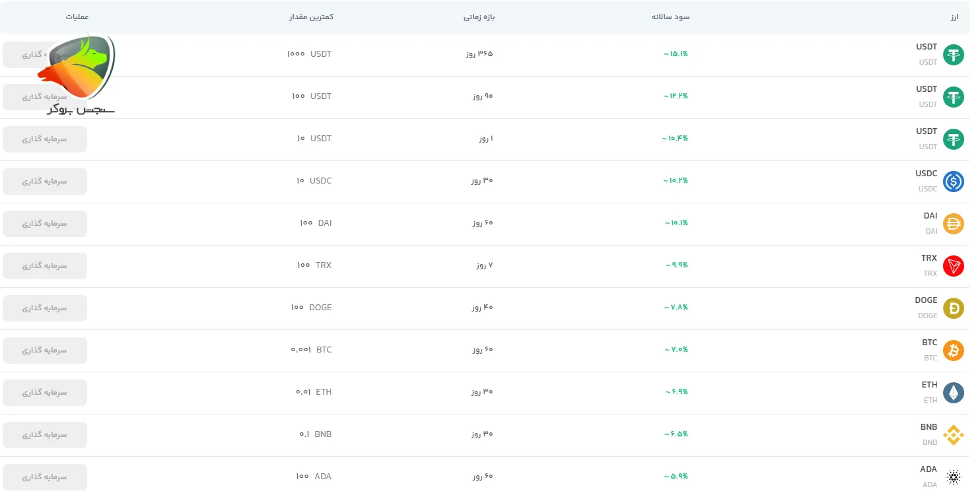980x503 pixels.
Task: Click the Ethereum ETH coin icon
Action: point(953,392)
